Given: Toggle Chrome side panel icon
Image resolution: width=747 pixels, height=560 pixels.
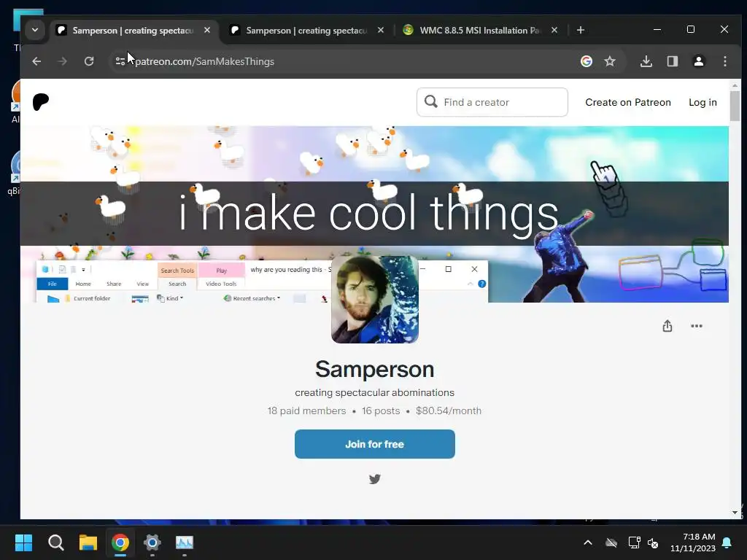Looking at the screenshot, I should [x=672, y=61].
